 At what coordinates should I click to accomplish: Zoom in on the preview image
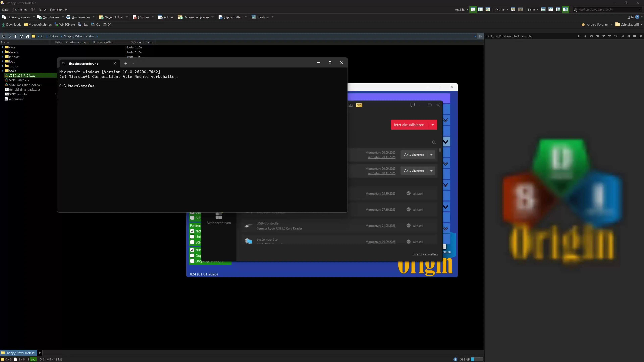(604, 36)
